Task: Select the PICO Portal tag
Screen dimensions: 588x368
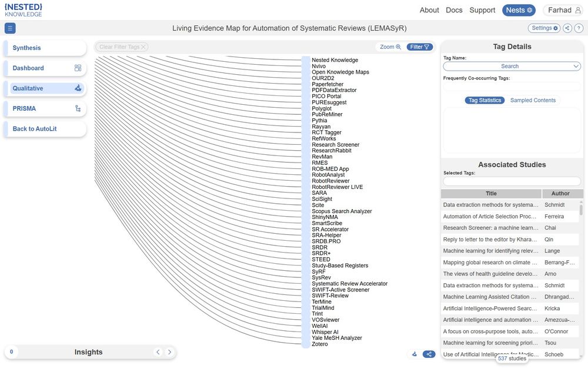Action: pos(326,96)
